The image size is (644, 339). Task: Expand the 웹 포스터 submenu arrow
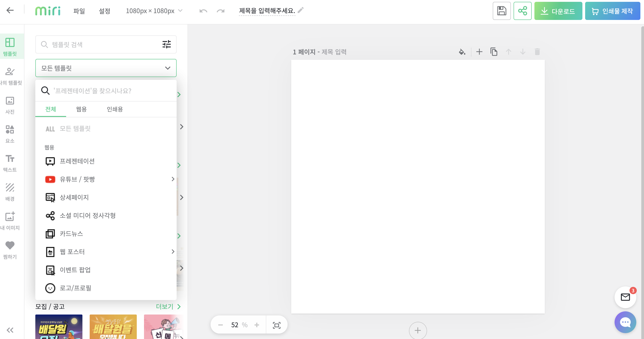[173, 252]
